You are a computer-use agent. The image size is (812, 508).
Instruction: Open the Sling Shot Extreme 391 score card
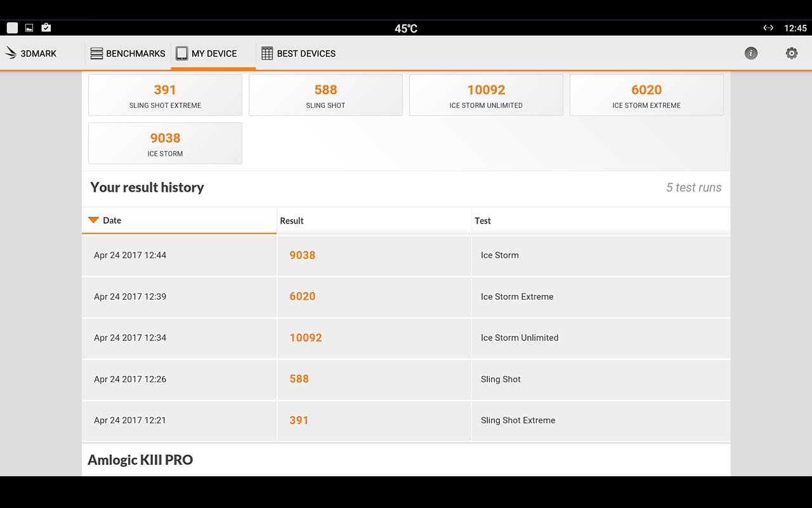165,95
